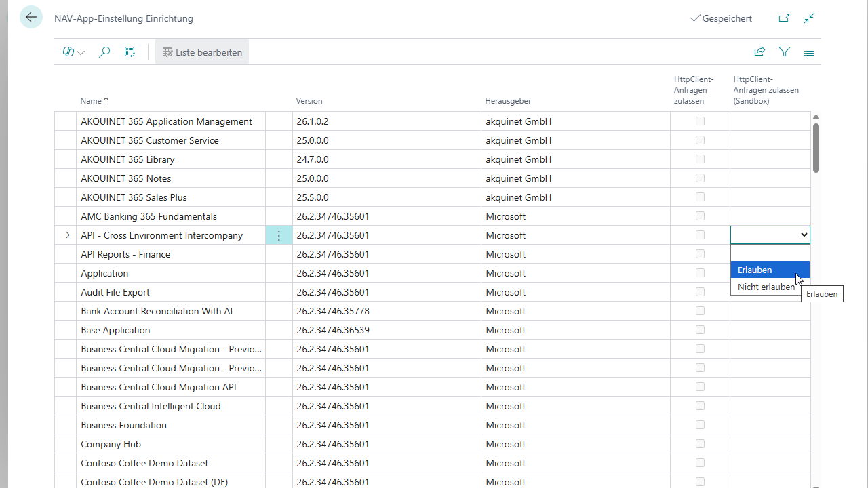Click version 24.7.0.0 cell
The image size is (868, 488).
tap(387, 159)
